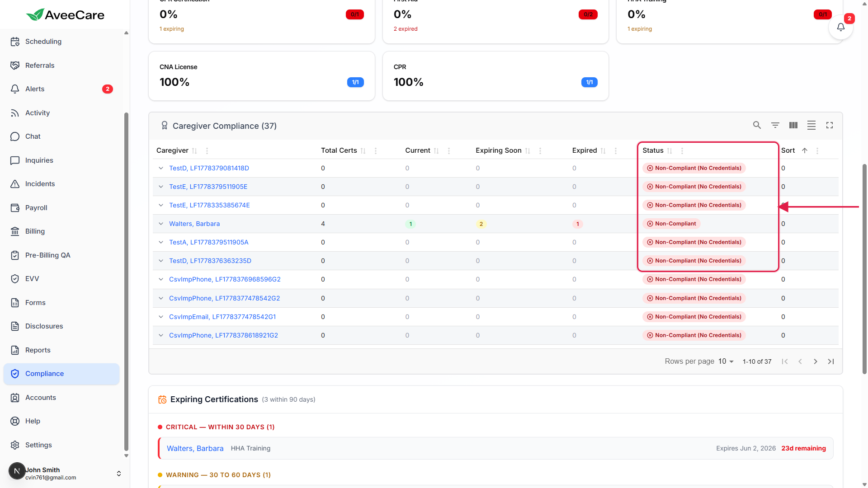Click Alerts badge showing 2
The image size is (868, 488).
[107, 89]
